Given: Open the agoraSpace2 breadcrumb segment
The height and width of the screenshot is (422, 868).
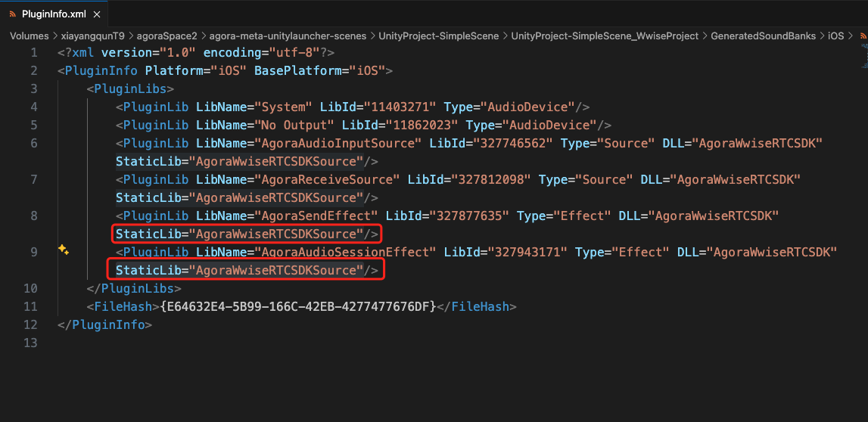Looking at the screenshot, I should point(167,36).
